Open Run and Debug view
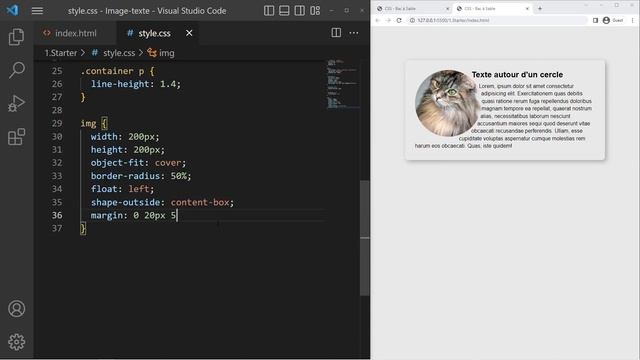This screenshot has height=360, width=640. (16, 103)
